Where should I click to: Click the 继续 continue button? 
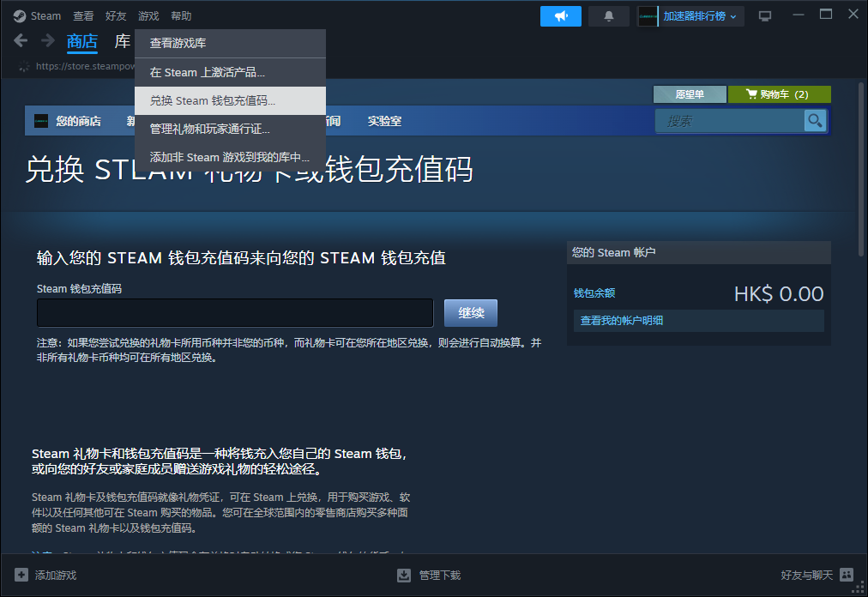tap(471, 313)
